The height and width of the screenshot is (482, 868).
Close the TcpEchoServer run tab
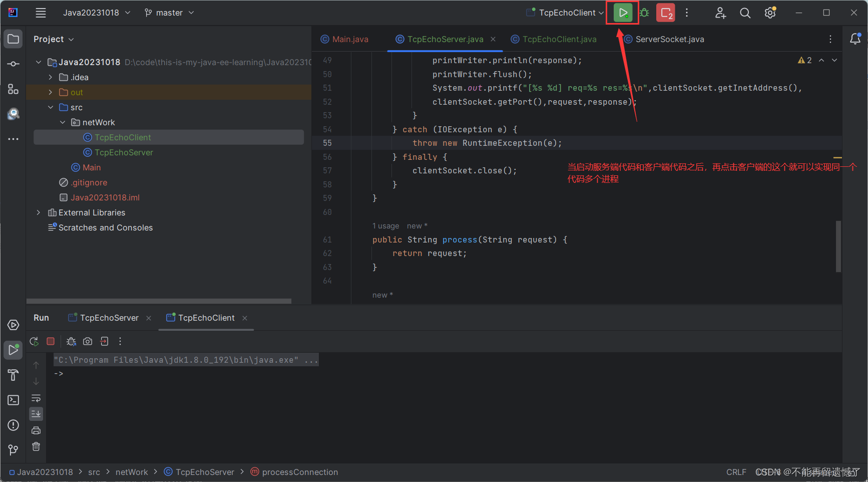(149, 318)
